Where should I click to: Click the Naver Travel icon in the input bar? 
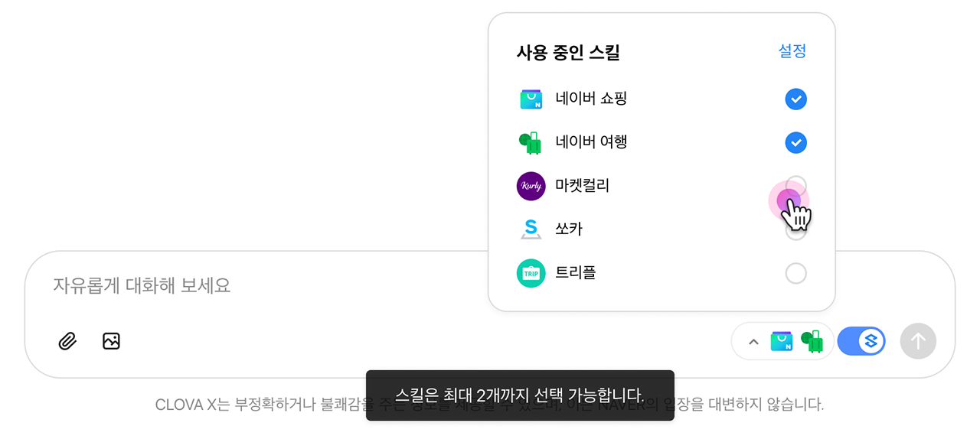coord(812,341)
